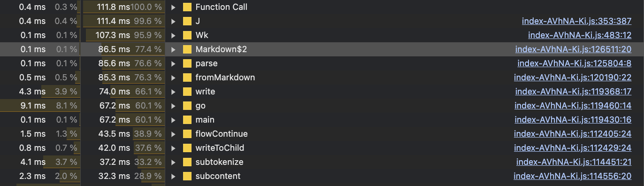
Task: Click the yellow icon next to subcontent
Action: click(187, 176)
